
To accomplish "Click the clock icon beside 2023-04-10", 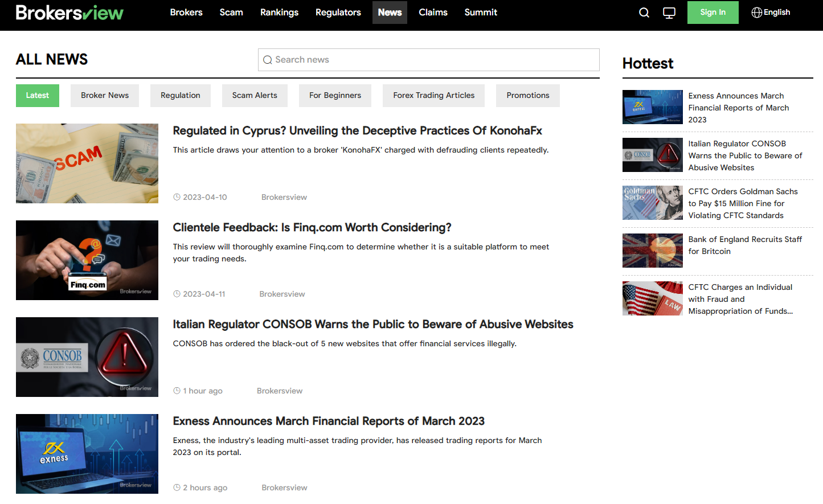I will (176, 197).
